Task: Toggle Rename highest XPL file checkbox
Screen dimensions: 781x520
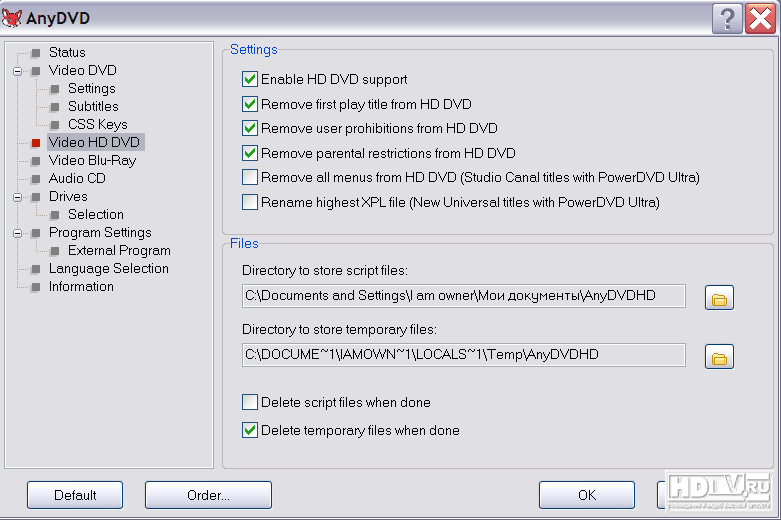Action: [250, 202]
